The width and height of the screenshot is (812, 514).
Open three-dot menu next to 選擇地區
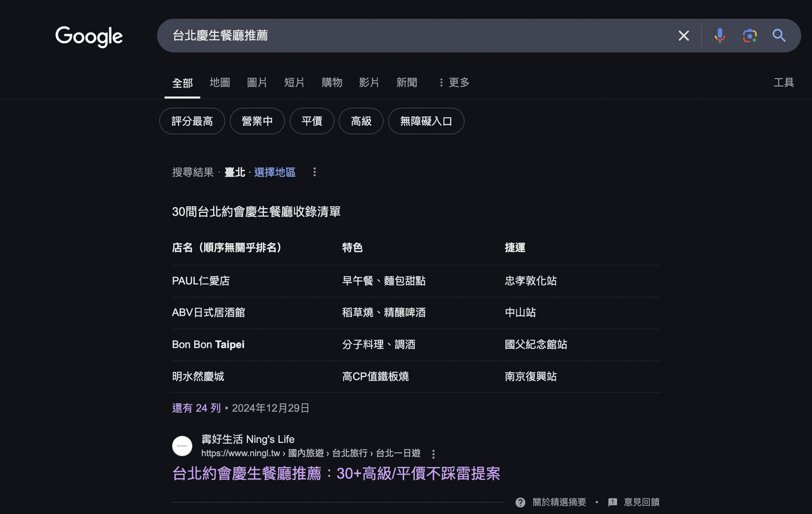315,172
